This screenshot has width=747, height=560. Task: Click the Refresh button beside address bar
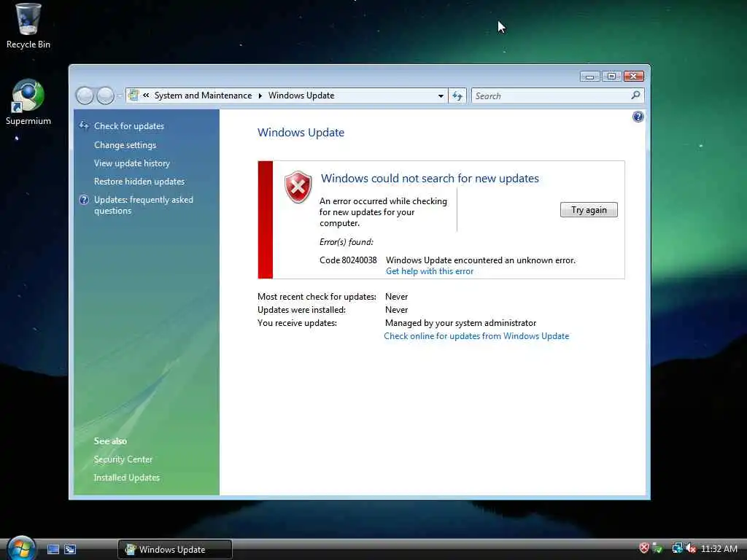457,96
